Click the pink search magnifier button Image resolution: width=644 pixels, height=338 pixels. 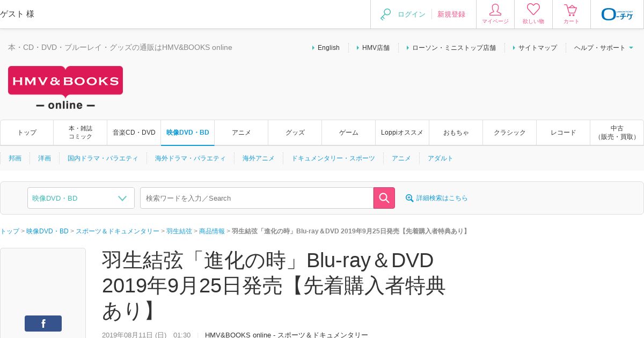click(x=384, y=198)
